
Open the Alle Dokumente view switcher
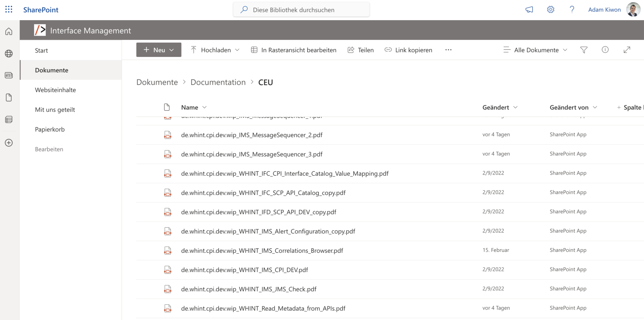pos(535,50)
